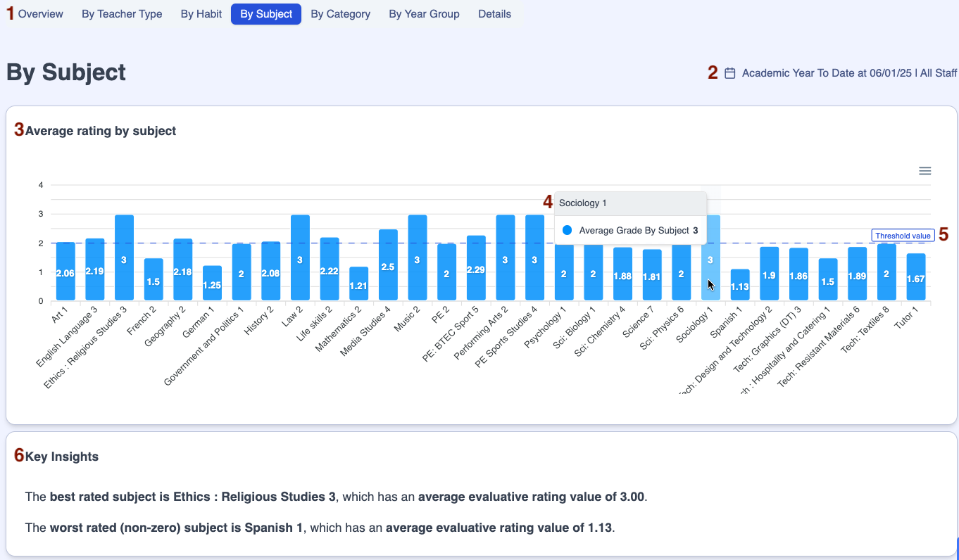959x560 pixels.
Task: Select the PE 2 bar
Action: click(447, 272)
